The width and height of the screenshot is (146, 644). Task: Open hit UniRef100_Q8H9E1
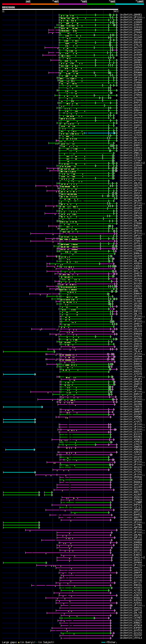[131, 15]
